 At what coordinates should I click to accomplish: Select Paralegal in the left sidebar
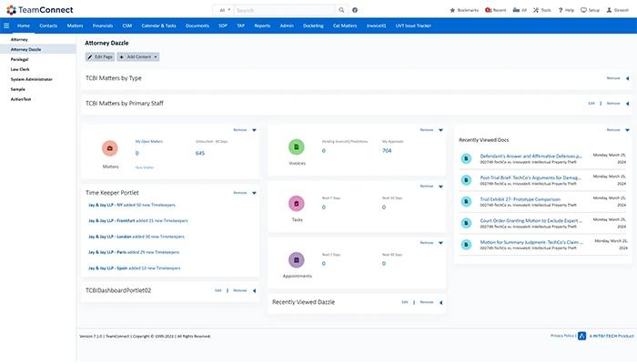click(19, 59)
